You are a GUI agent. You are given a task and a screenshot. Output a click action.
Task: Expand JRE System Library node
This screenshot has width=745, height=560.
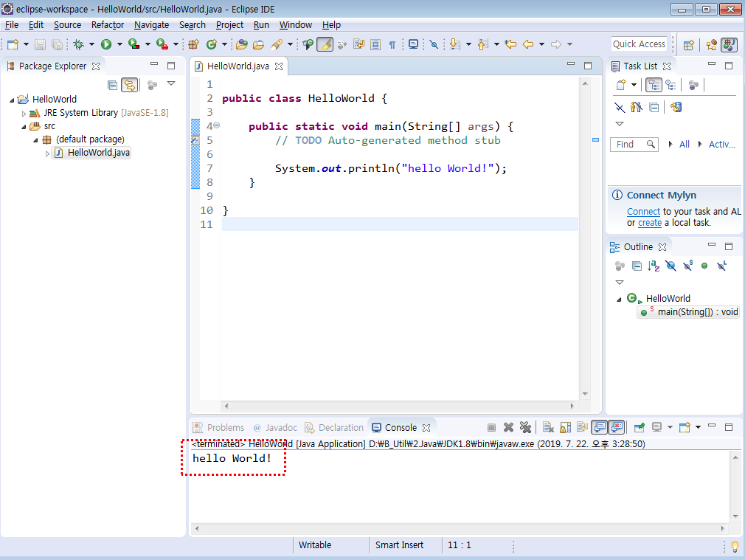[24, 113]
